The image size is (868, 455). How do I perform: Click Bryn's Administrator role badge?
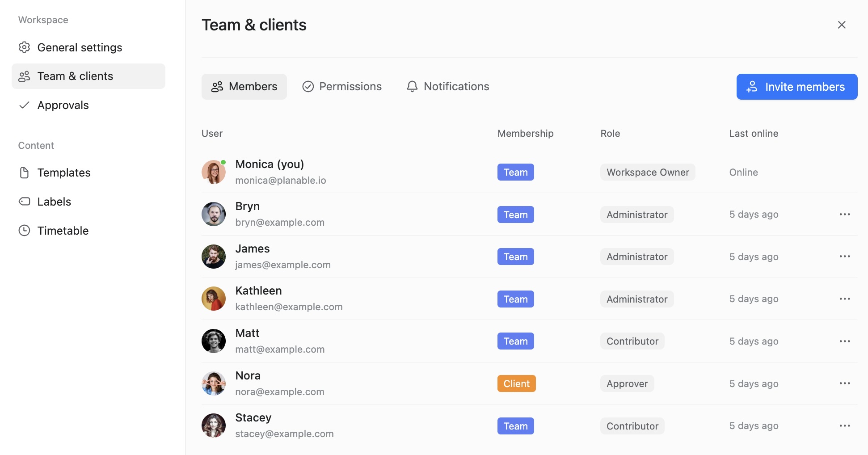(x=637, y=215)
